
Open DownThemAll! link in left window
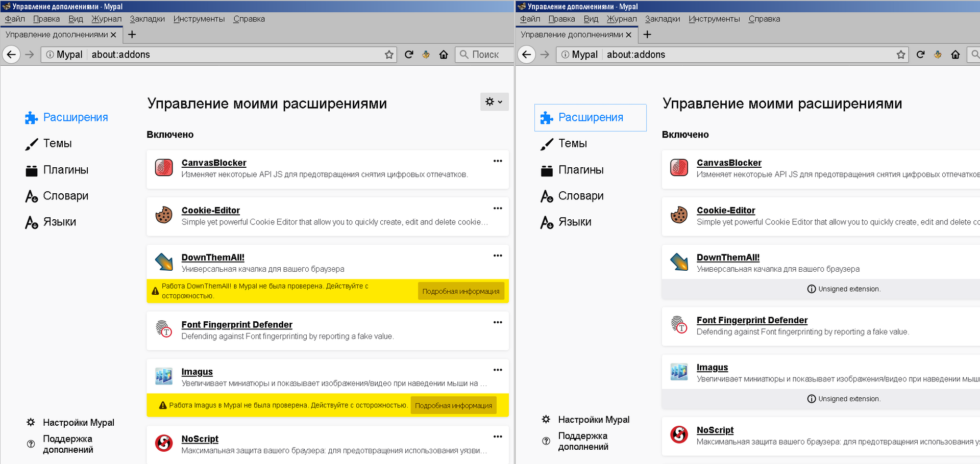213,257
